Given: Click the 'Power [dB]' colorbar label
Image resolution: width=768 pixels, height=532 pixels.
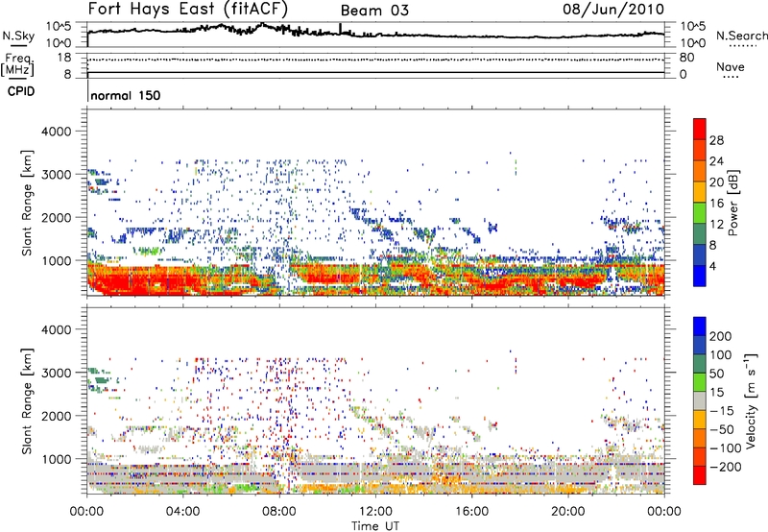Looking at the screenshot, I should tap(732, 203).
